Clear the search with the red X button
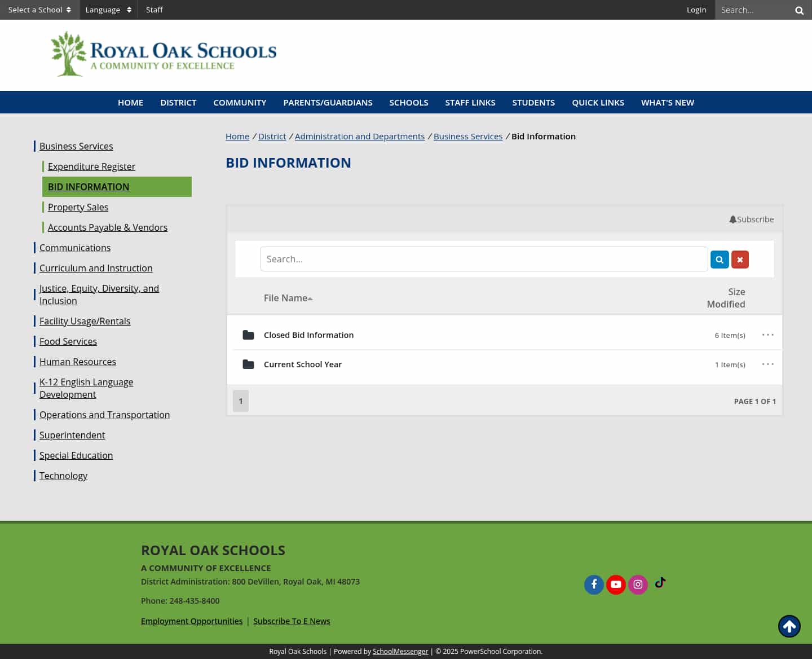Screen dimensions: 812x659 click(x=740, y=259)
